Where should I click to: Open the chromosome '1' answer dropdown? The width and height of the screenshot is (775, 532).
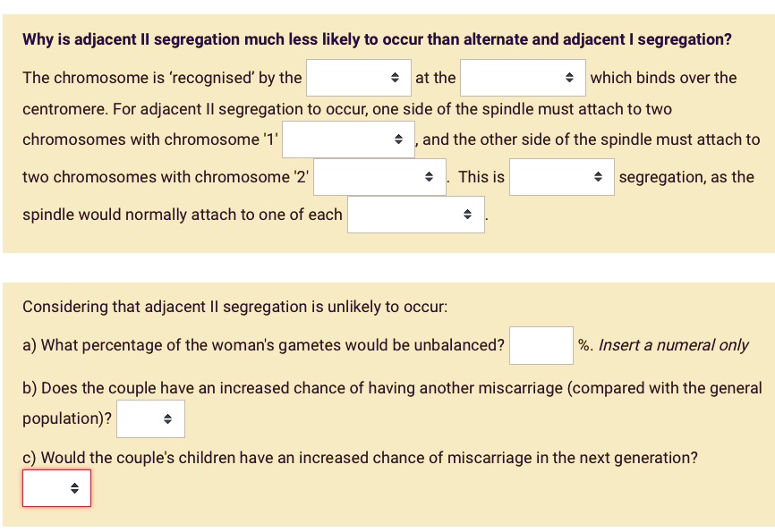[x=347, y=139]
